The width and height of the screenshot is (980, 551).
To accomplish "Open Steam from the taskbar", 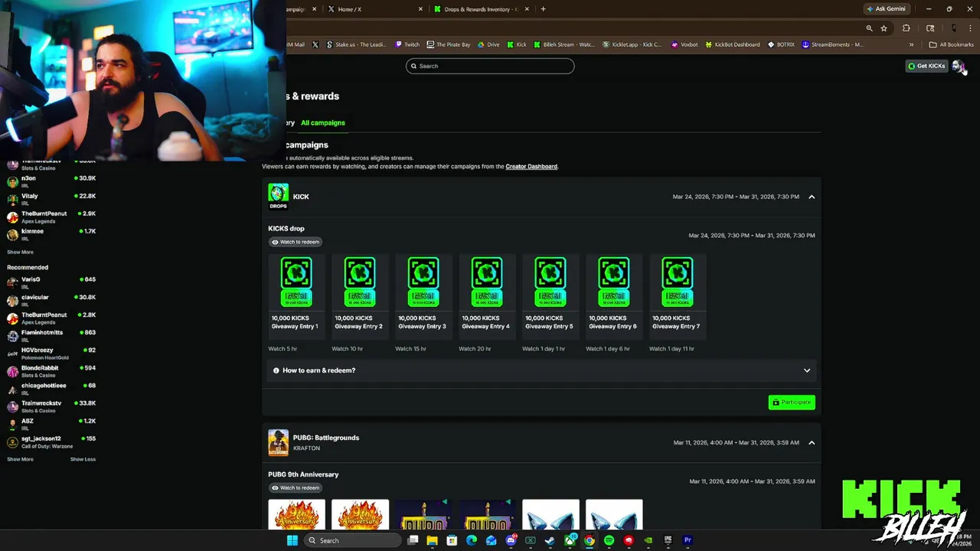I will (550, 540).
